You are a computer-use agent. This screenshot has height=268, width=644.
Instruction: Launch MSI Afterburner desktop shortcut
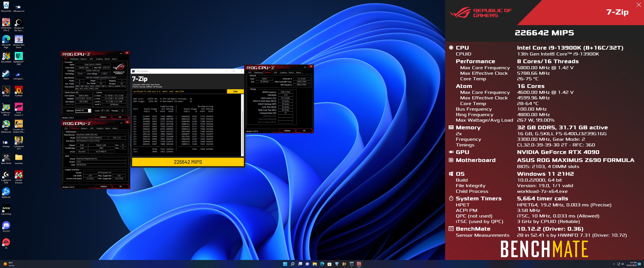tap(6, 126)
